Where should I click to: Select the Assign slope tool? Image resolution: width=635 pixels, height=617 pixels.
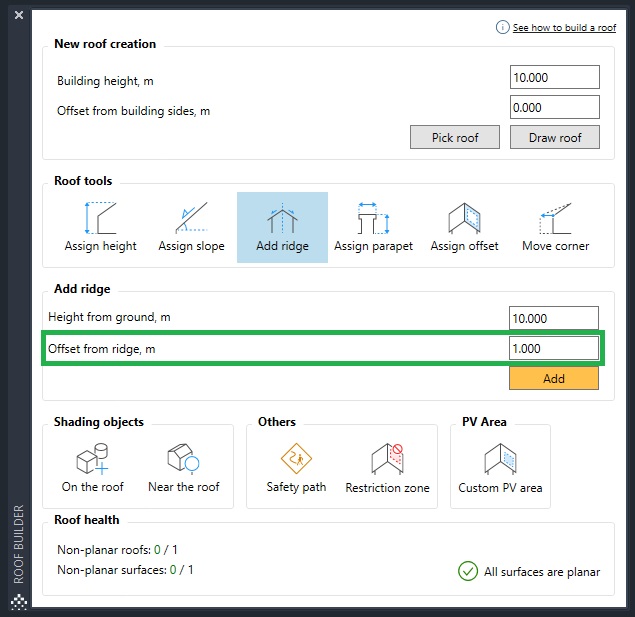(191, 227)
